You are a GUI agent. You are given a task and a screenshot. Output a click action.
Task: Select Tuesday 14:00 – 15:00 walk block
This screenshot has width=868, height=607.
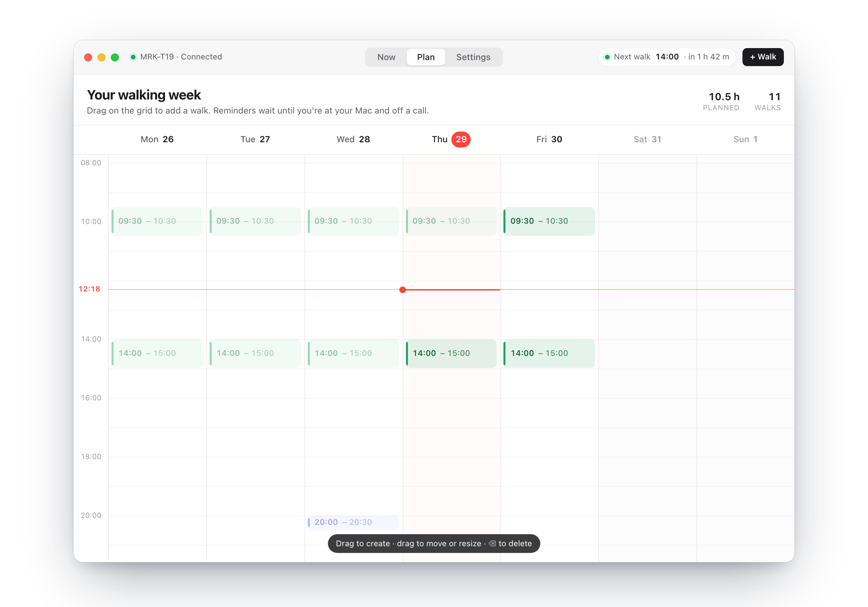255,353
